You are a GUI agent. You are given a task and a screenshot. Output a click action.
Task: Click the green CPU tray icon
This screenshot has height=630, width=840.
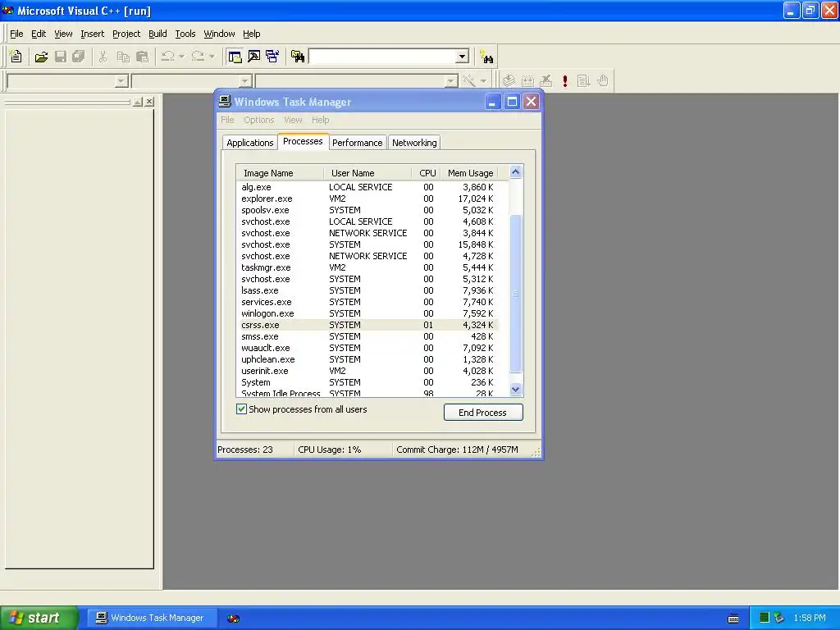pyautogui.click(x=765, y=618)
